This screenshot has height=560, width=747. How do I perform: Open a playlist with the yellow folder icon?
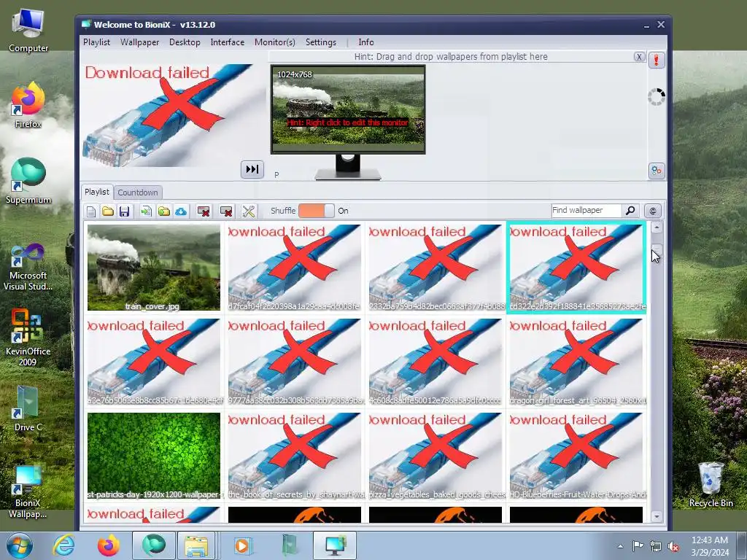(x=108, y=211)
